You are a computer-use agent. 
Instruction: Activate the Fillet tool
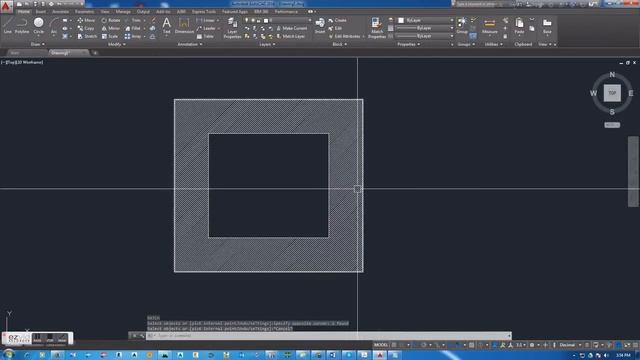point(133,28)
